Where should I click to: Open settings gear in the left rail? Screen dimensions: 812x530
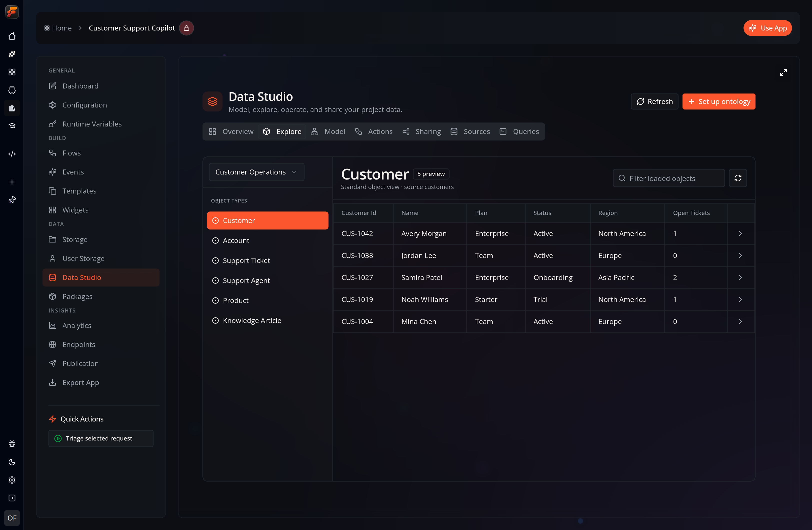tap(12, 480)
